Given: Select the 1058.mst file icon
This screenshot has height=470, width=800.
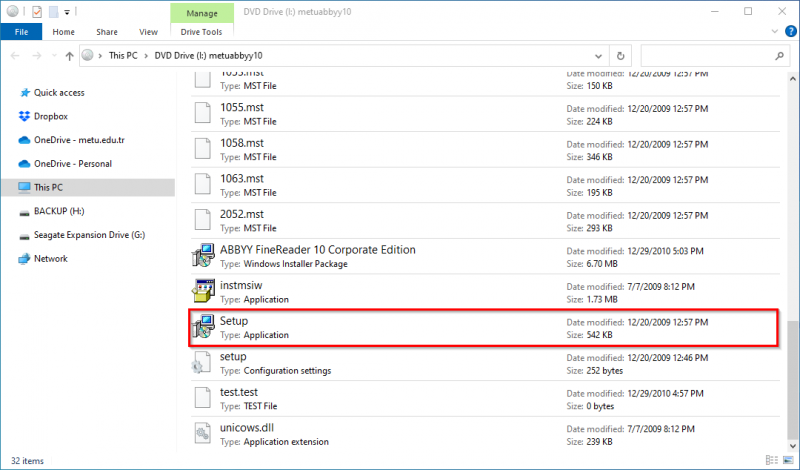Looking at the screenshot, I should [203, 149].
